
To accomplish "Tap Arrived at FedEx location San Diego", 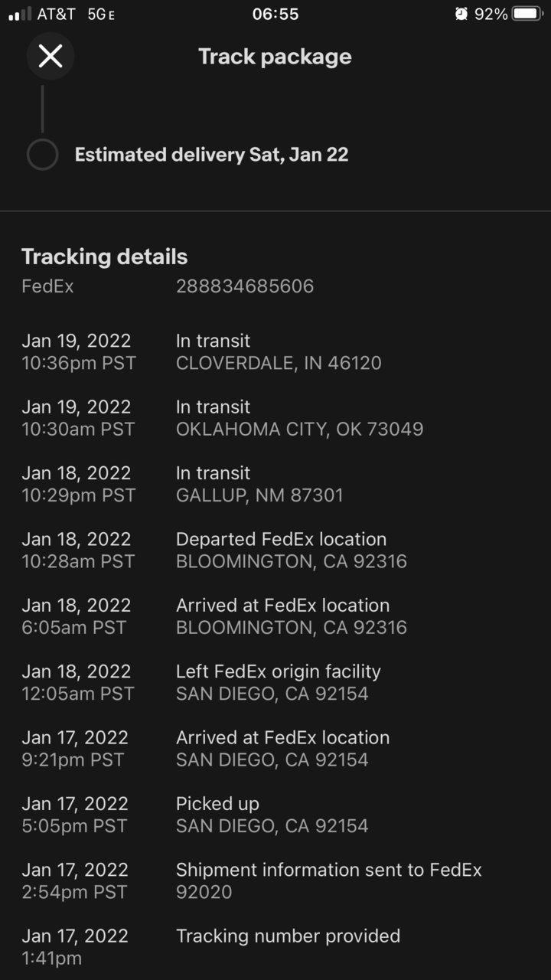I will (x=275, y=749).
